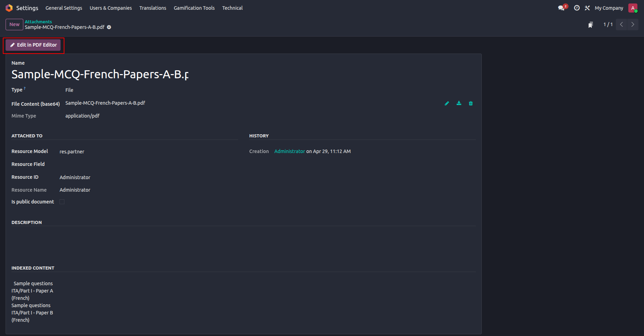Open the Gamification Tools menu
Viewport: 644px width, 336px height.
pos(194,8)
